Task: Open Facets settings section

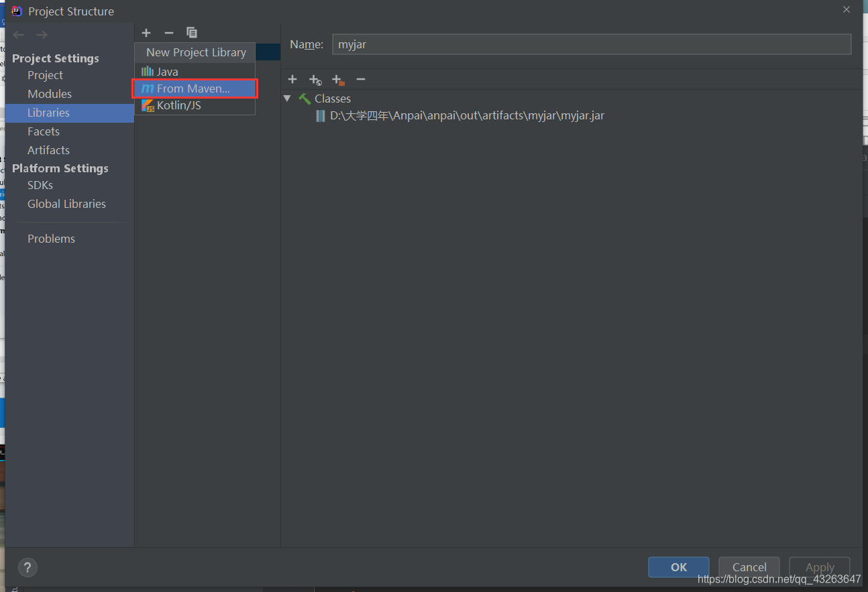Action: tap(44, 131)
